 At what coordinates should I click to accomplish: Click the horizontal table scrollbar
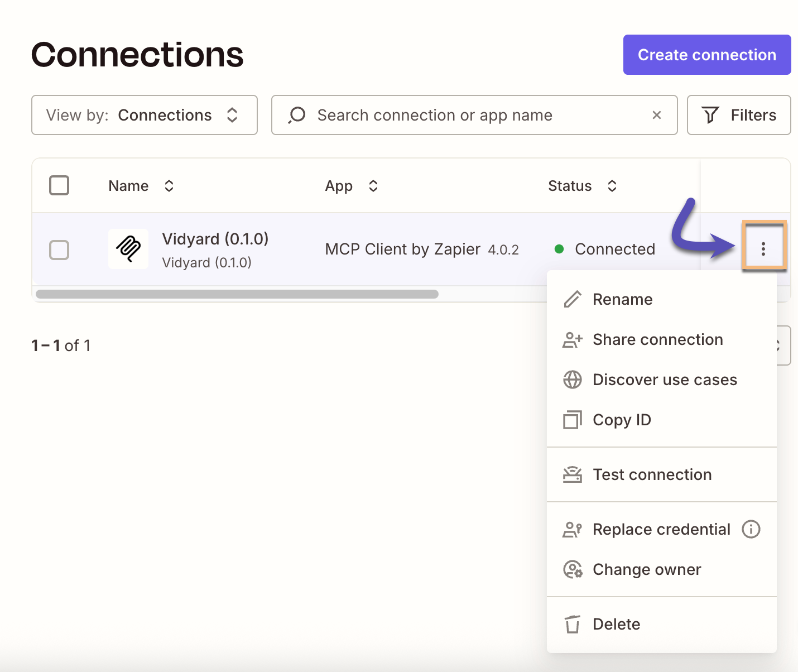[x=237, y=294]
